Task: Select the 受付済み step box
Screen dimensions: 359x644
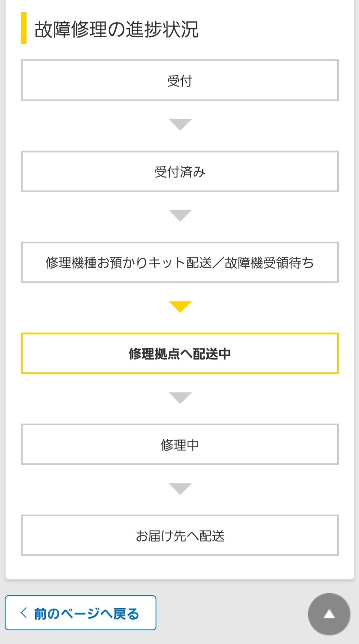Action: 180,172
